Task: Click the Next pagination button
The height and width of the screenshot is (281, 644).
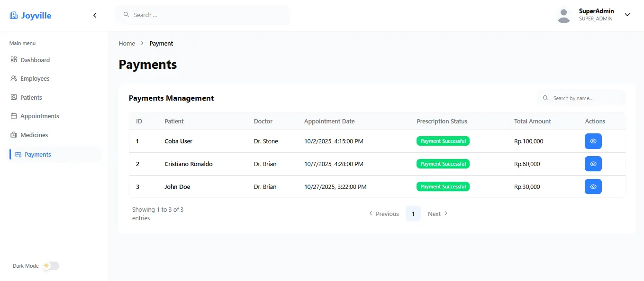Action: coord(437,214)
